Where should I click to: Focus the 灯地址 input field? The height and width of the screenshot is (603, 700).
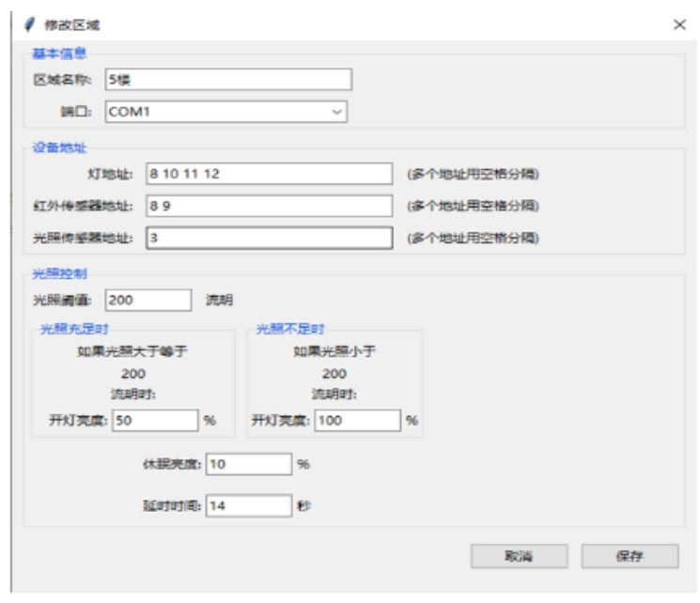pyautogui.click(x=267, y=175)
